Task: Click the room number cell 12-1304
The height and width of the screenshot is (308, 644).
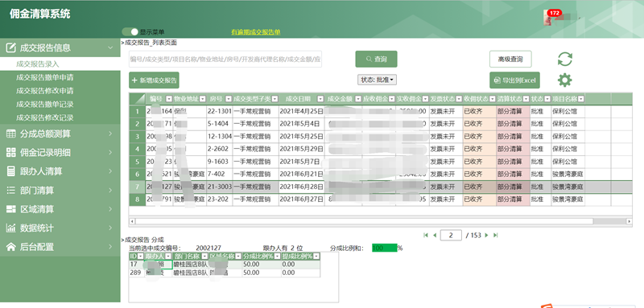Action: [x=219, y=136]
